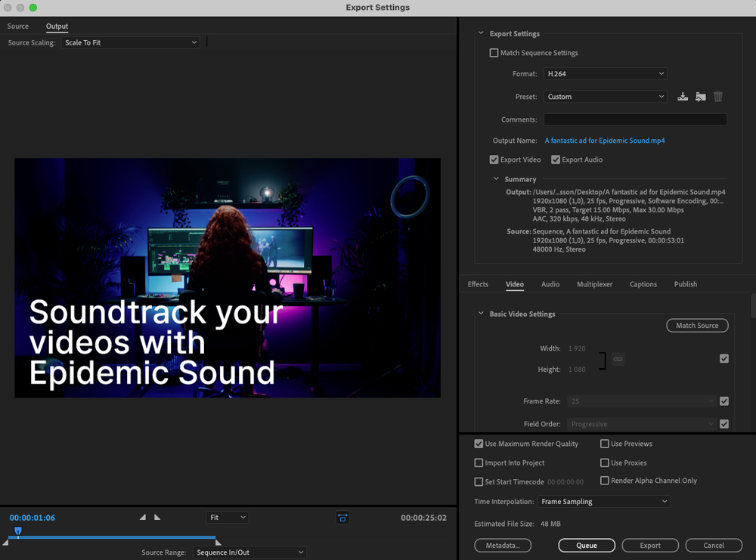Click the Save Preset icon
The width and height of the screenshot is (756, 560).
683,96
